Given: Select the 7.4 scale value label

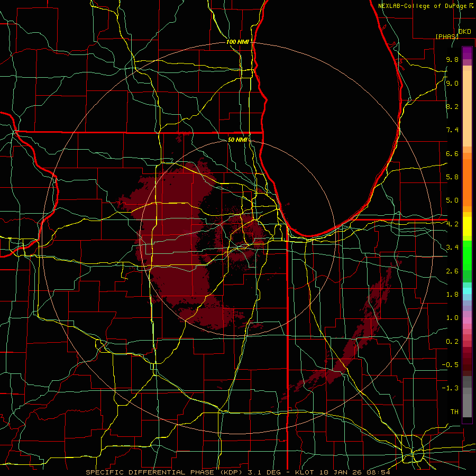Looking at the screenshot, I should coord(452,130).
